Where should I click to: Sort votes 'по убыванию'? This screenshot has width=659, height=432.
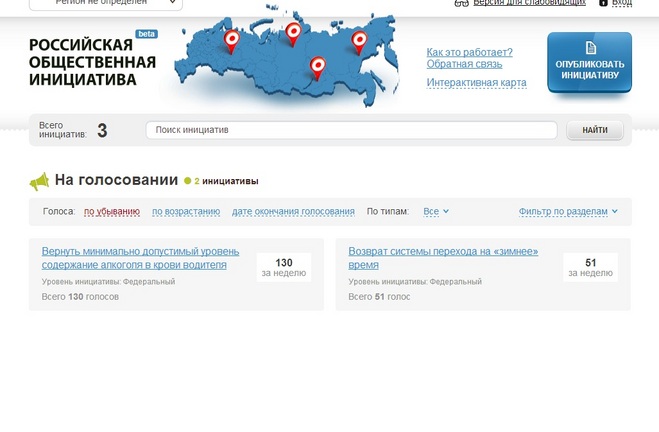coord(112,211)
